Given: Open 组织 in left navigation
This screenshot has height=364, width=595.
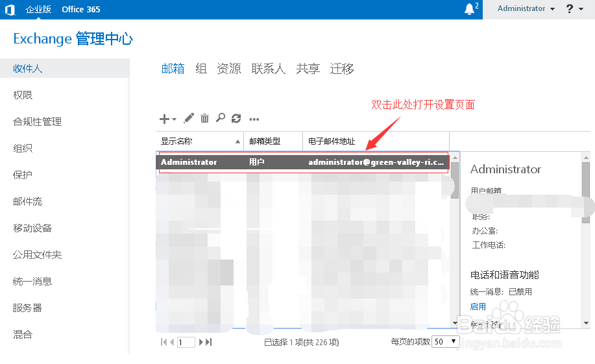Looking at the screenshot, I should (23, 148).
